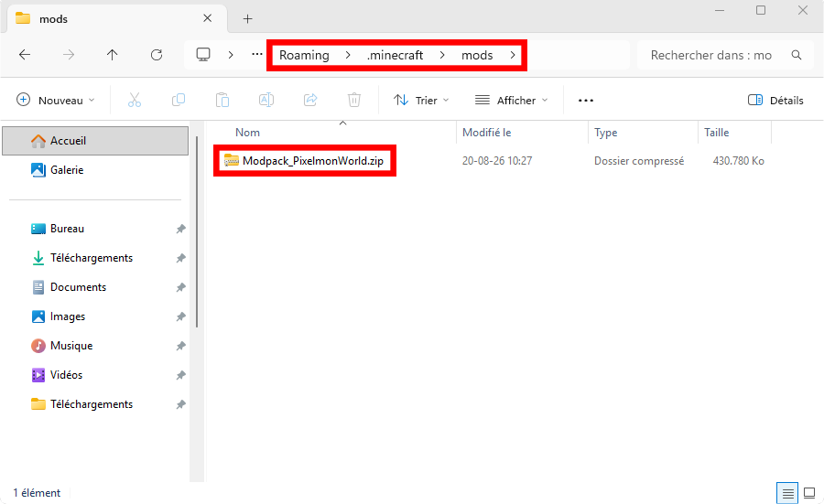Click the PC monitor icon in address bar
The height and width of the screenshot is (504, 824).
click(203, 55)
